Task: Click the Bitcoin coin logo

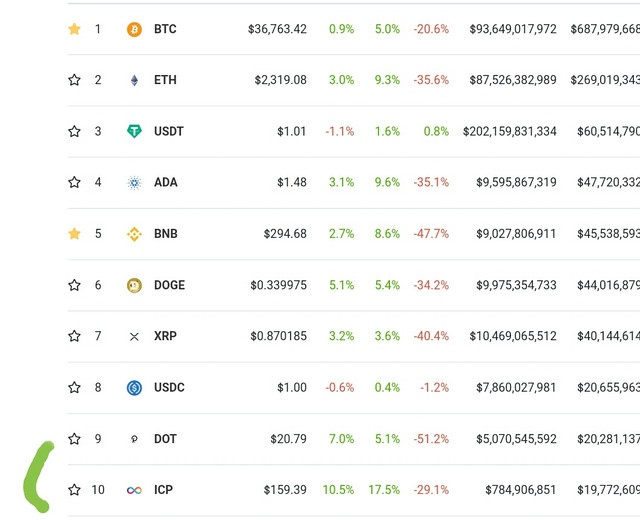Action: pos(134,29)
